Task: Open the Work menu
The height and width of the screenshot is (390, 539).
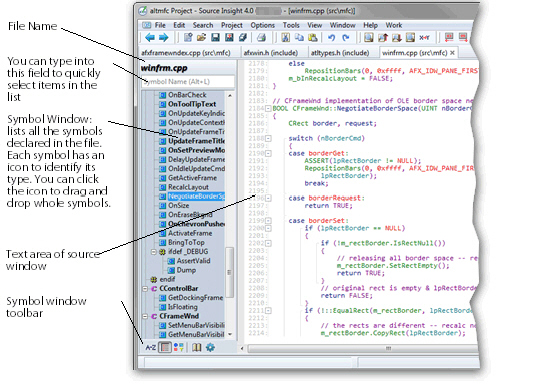Action: click(x=394, y=25)
